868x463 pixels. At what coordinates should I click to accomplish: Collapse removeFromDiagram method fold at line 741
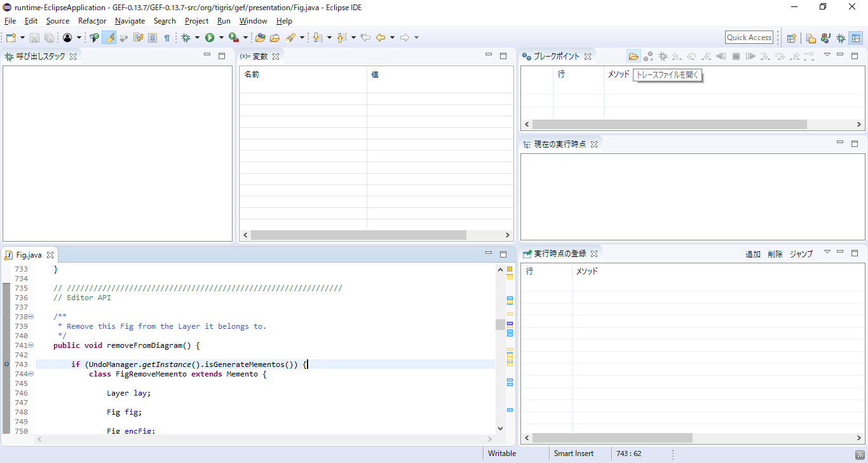pyautogui.click(x=31, y=345)
